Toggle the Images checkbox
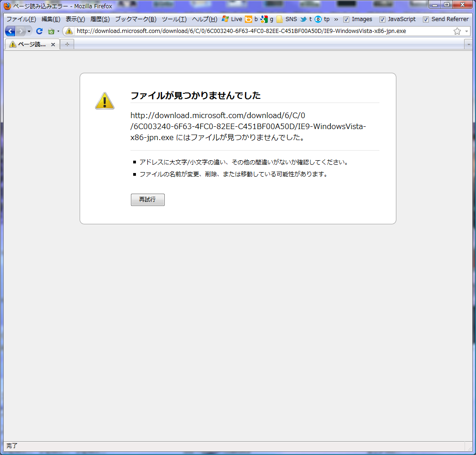This screenshot has width=476, height=455. (x=346, y=19)
